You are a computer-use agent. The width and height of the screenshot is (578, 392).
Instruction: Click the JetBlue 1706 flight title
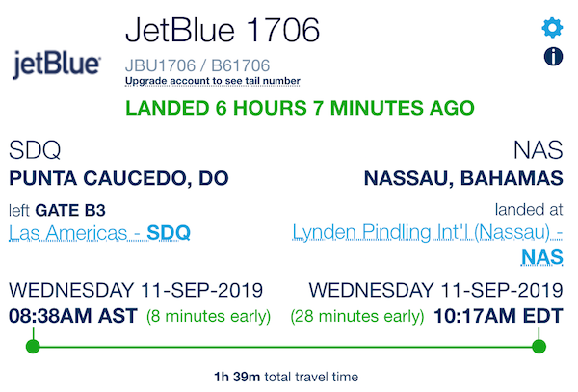[223, 30]
